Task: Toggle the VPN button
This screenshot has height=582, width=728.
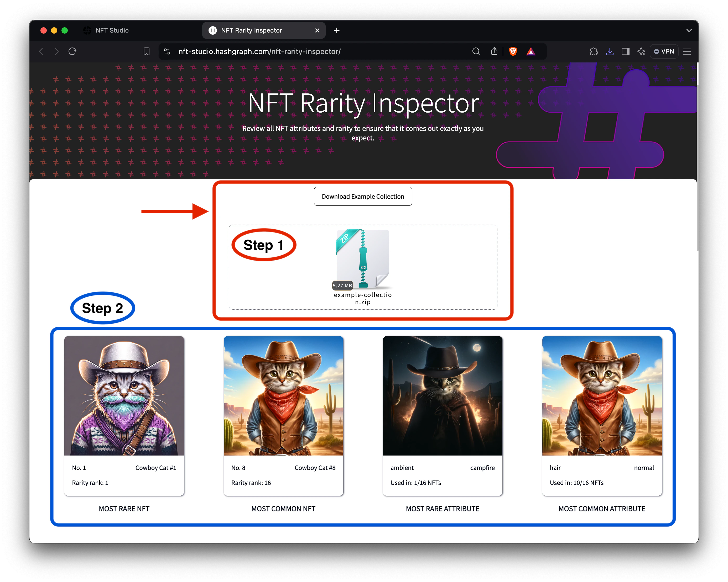Action: pyautogui.click(x=664, y=51)
